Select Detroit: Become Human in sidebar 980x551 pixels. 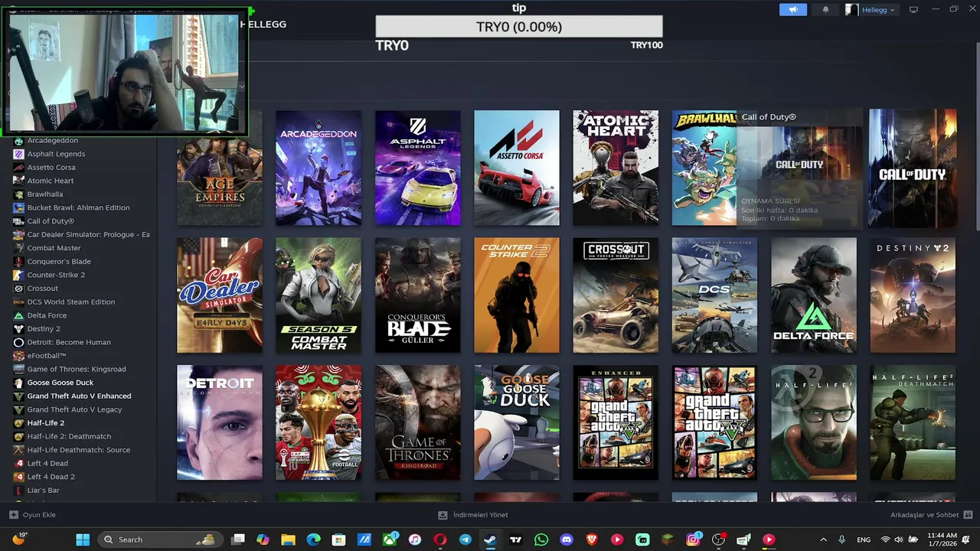coord(69,342)
